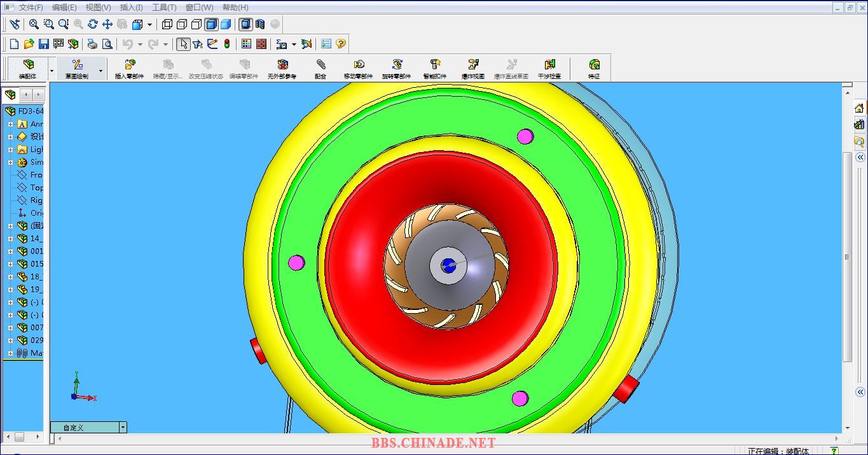
Task: Click the Zoom to Fit magnifier icon
Action: (x=34, y=24)
